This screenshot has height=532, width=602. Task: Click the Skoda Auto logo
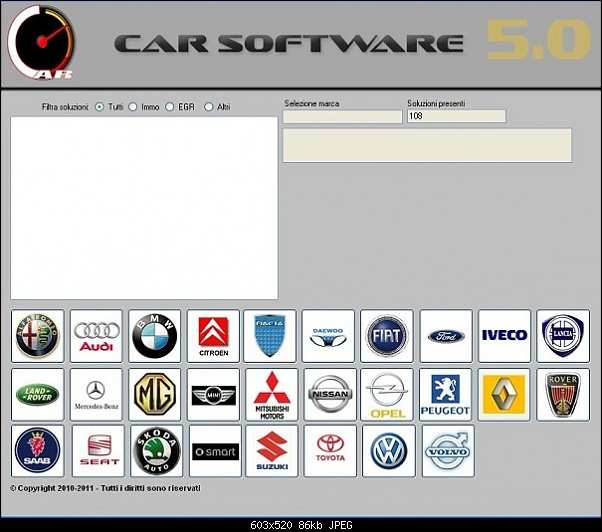pyautogui.click(x=157, y=451)
